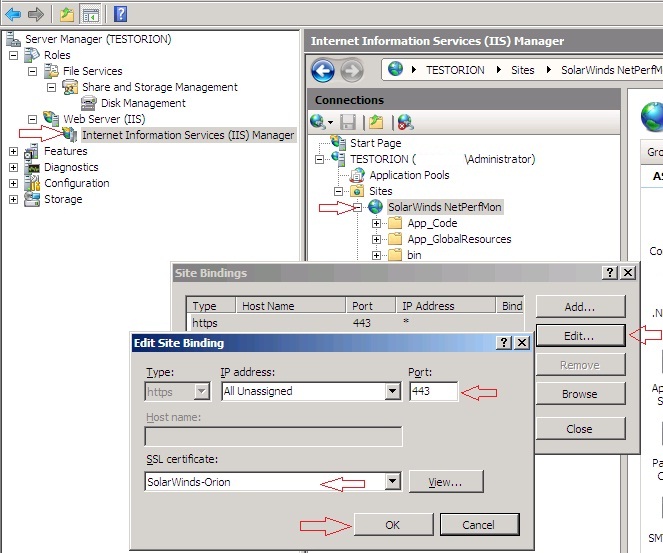663x553 pixels.
Task: Select the TESTORION server node in Connections
Action: tap(442, 159)
